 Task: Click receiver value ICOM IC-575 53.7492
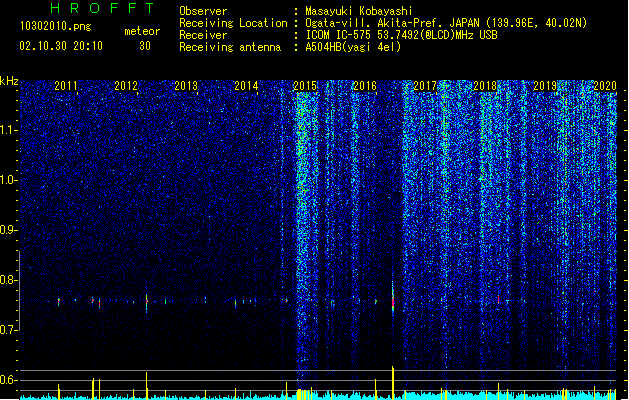pos(362,35)
